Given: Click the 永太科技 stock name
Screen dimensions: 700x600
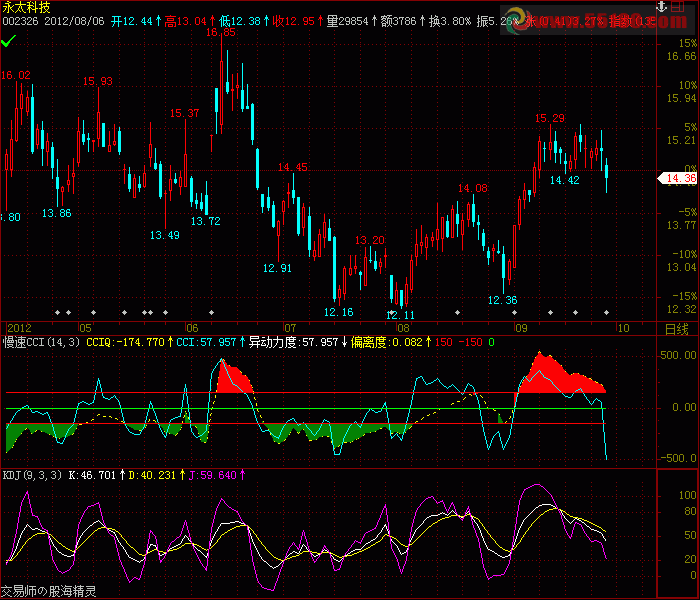Looking at the screenshot, I should (x=26, y=7).
